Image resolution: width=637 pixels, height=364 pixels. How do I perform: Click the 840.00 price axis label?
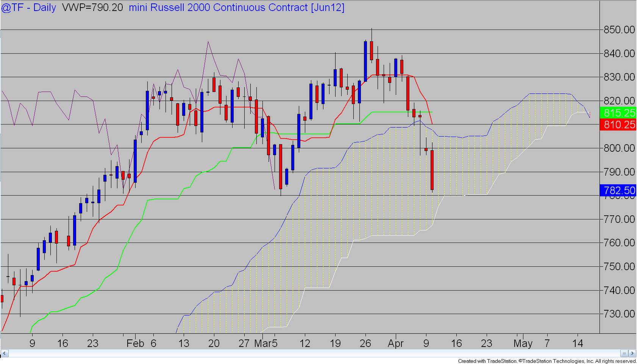(619, 53)
